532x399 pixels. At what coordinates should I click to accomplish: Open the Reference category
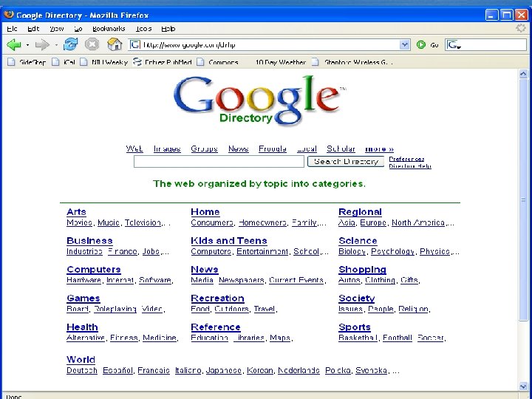tap(216, 327)
